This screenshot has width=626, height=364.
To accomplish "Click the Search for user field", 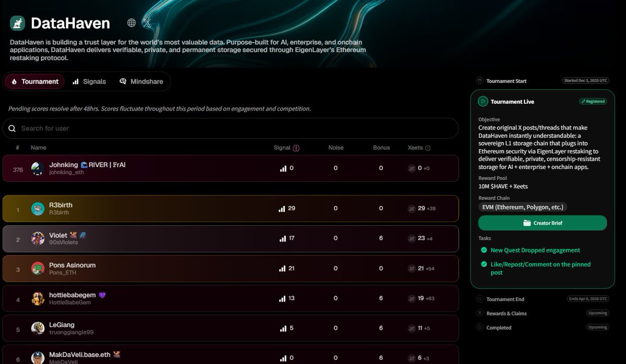I will pyautogui.click(x=231, y=128).
